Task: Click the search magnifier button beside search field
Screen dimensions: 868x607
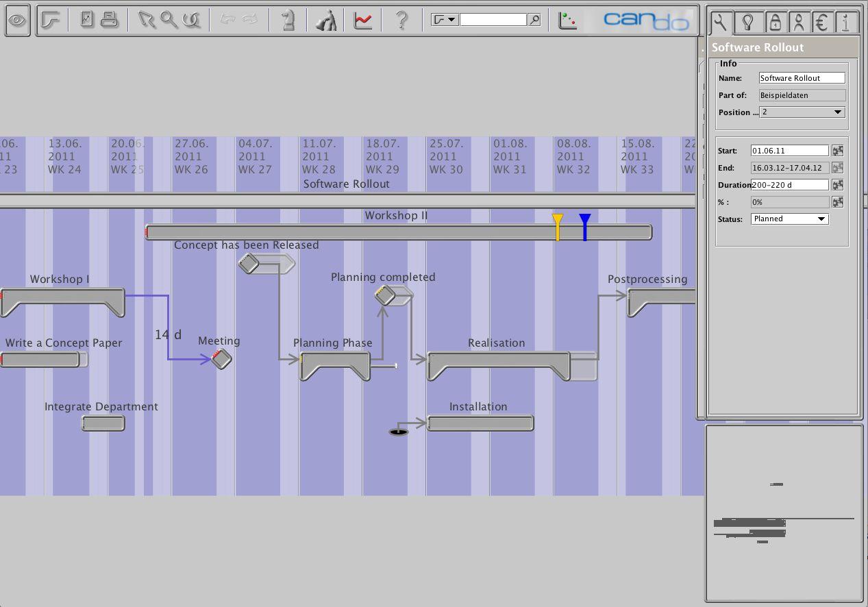Action: (535, 20)
